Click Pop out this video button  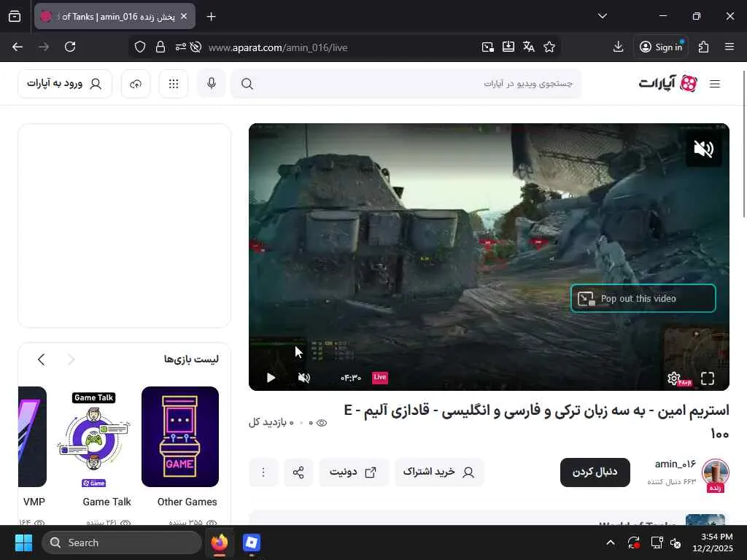click(x=643, y=298)
